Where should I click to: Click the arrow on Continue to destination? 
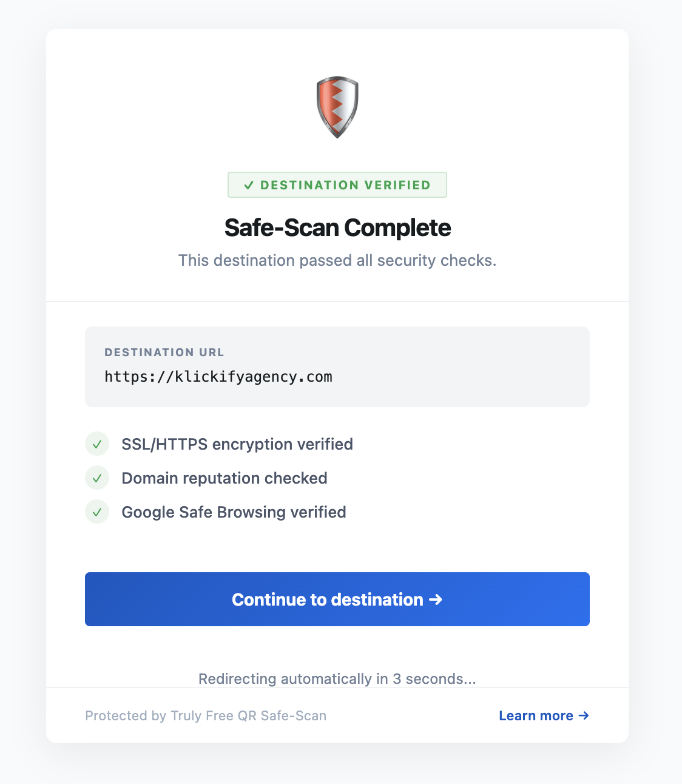tap(436, 600)
